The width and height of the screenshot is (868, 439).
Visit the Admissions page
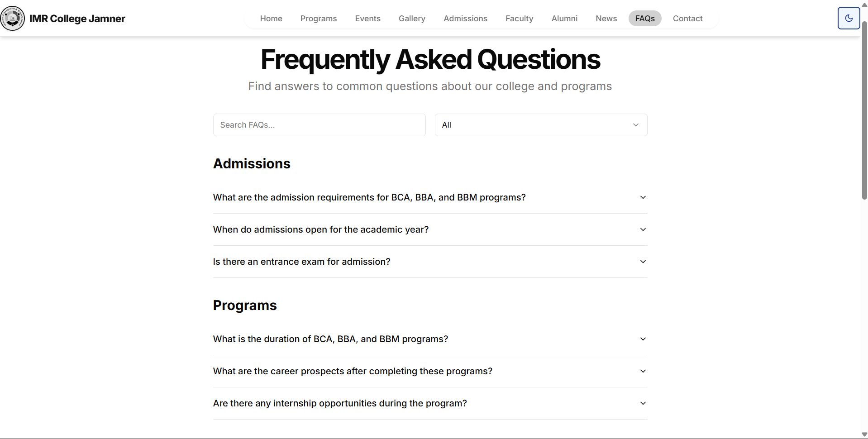[x=465, y=19]
